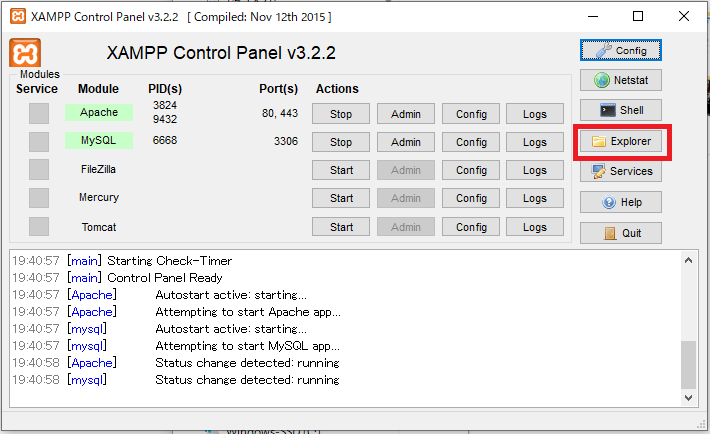
Task: Toggle the MySQL service checkbox
Action: pyautogui.click(x=39, y=142)
